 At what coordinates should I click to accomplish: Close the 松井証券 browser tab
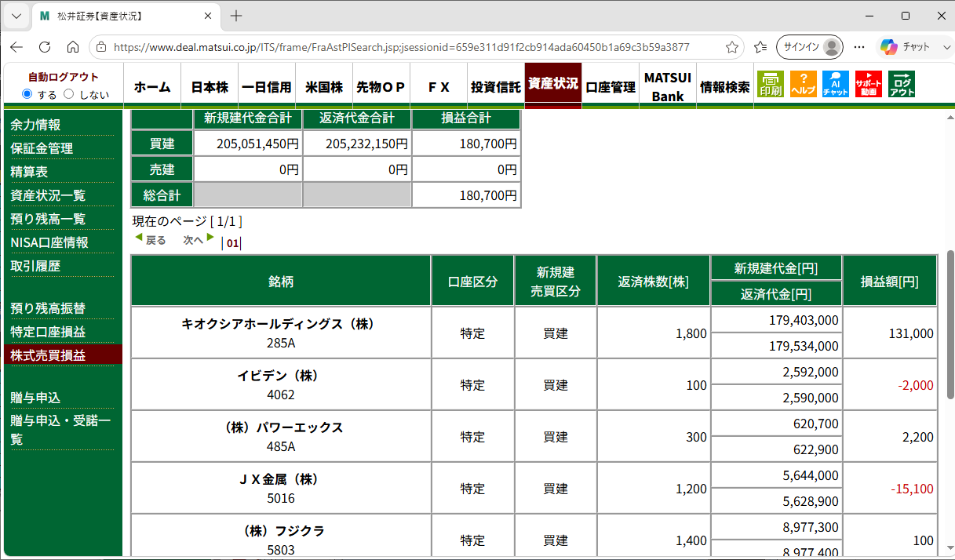[x=208, y=16]
